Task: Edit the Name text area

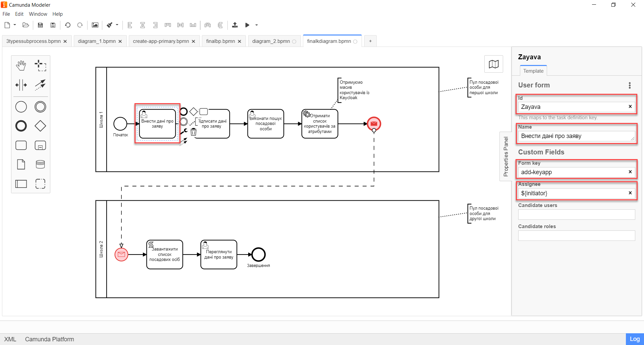Action: coord(577,136)
